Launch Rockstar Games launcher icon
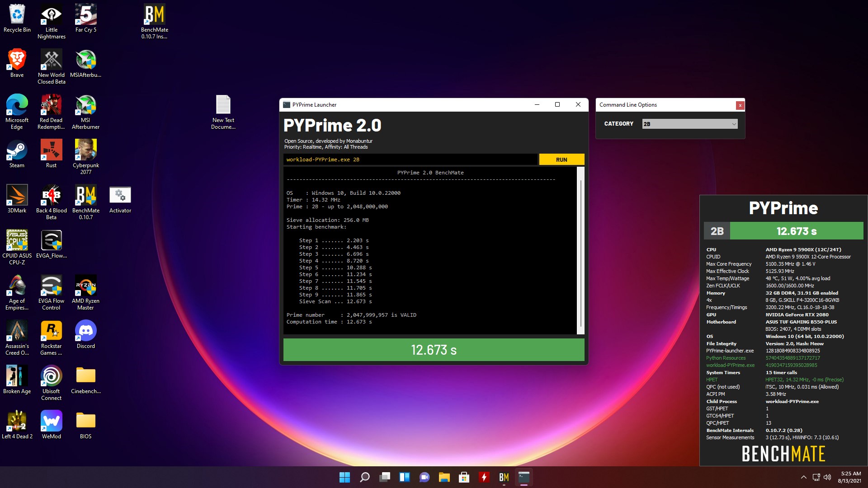 [52, 338]
